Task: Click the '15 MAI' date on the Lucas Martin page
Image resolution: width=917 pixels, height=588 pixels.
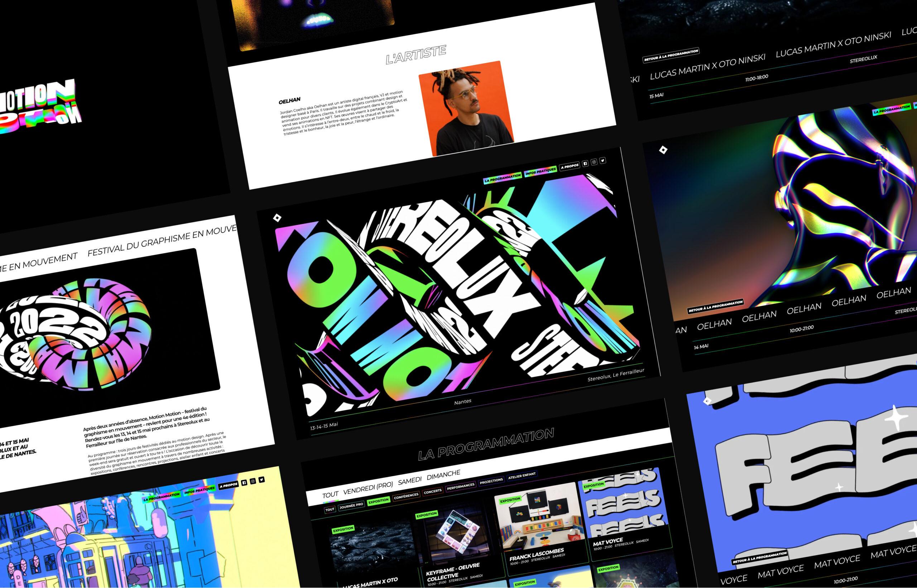Action: [656, 96]
